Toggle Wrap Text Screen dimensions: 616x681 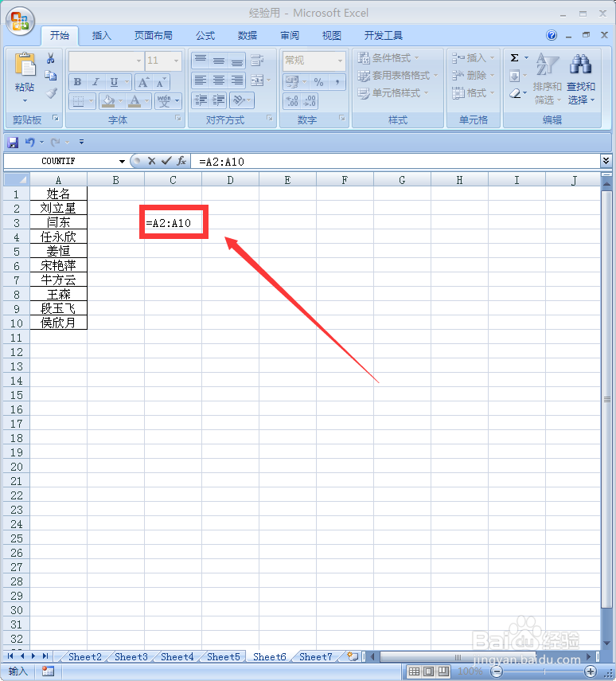[257, 61]
